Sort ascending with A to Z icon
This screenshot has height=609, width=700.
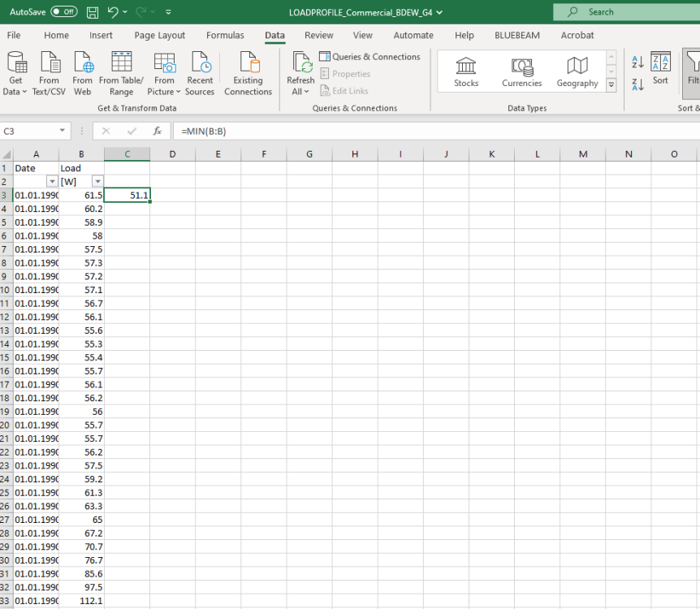(x=637, y=63)
